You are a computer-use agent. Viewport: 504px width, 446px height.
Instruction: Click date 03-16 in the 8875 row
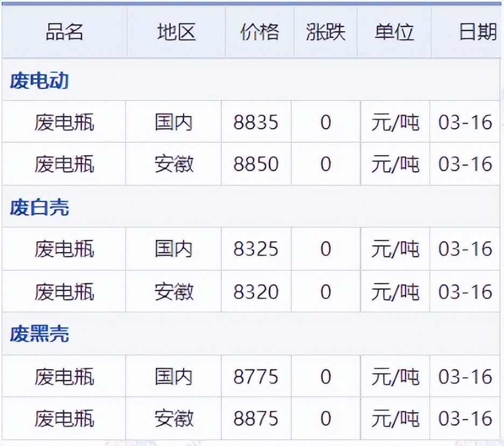coord(465,419)
